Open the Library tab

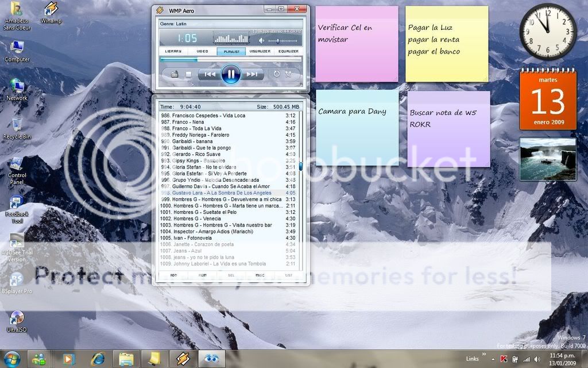[x=173, y=51]
